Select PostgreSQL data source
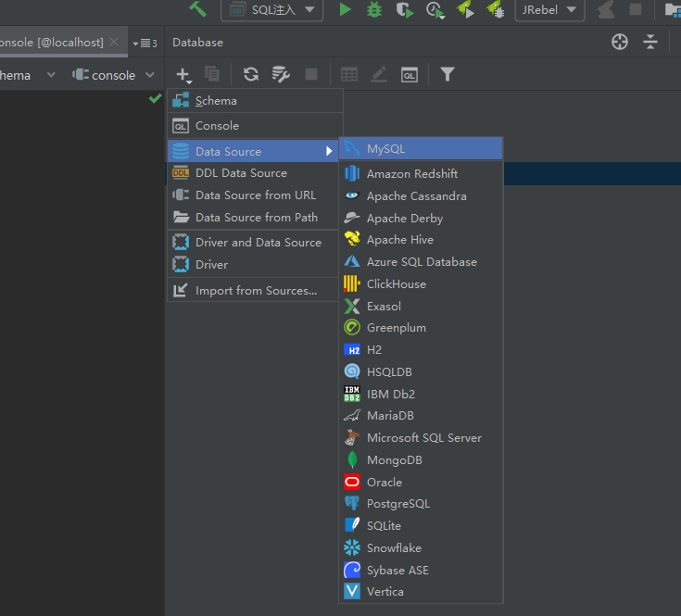 pos(421,504)
